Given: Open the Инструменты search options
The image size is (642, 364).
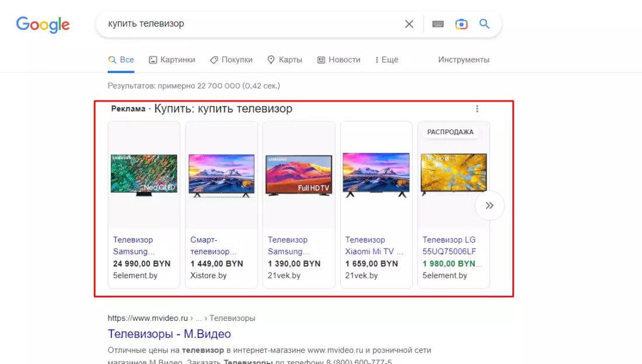Looking at the screenshot, I should [x=463, y=60].
